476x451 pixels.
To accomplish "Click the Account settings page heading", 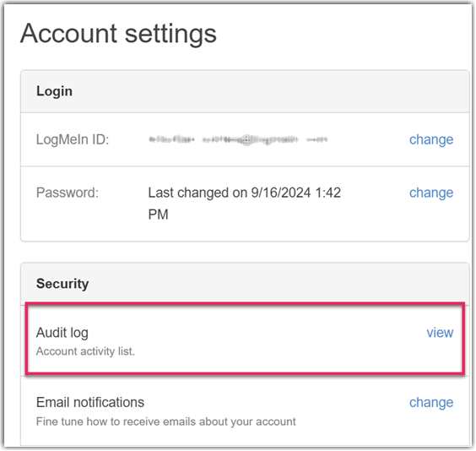I will 118,34.
